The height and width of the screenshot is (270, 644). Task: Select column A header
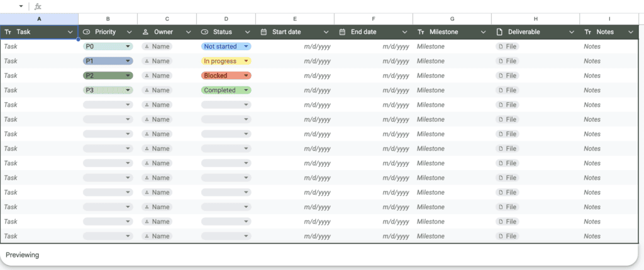click(x=40, y=19)
